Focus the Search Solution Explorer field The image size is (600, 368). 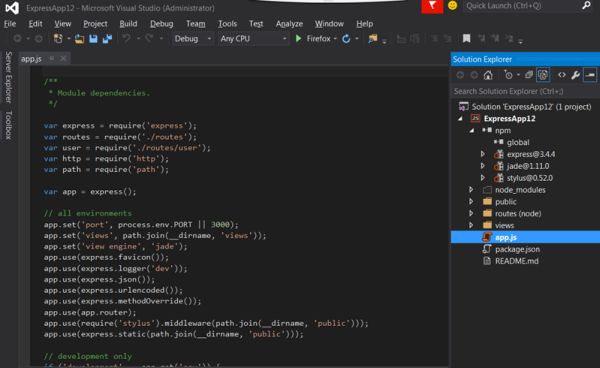coord(525,91)
